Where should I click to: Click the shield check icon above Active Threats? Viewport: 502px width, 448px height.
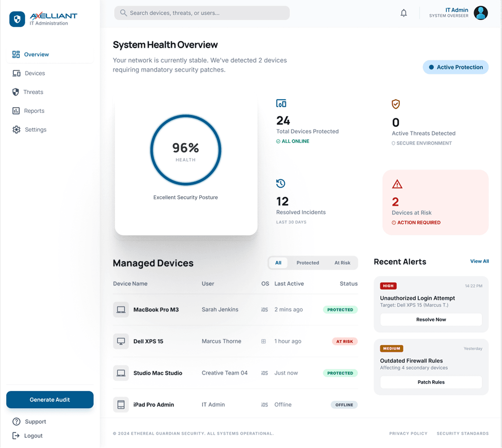396,104
